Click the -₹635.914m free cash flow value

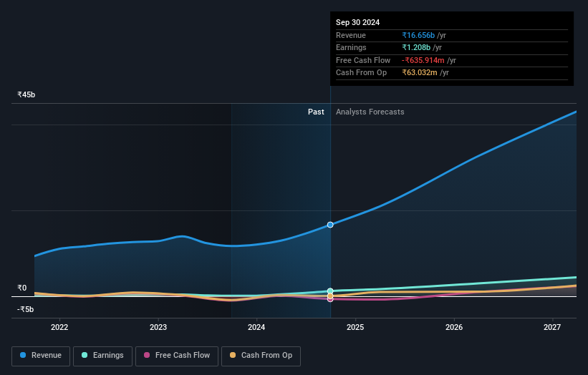[423, 60]
